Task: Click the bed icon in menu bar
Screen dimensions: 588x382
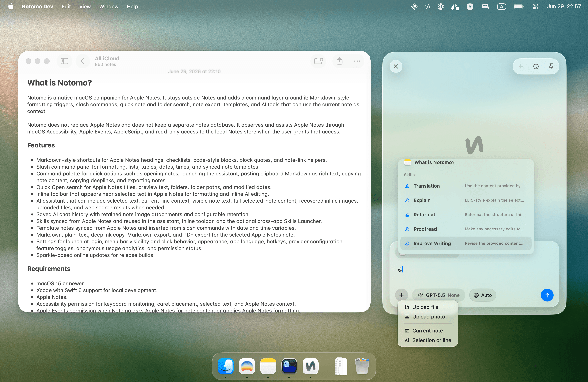Action: (x=485, y=7)
